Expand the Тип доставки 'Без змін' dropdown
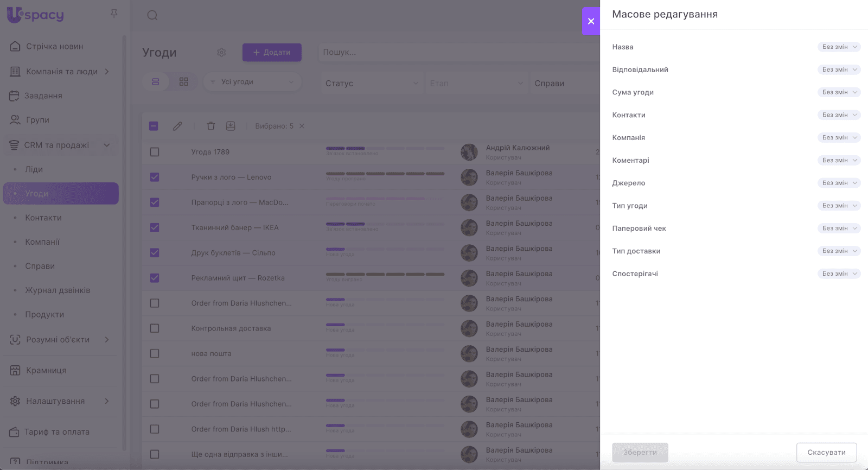This screenshot has width=868, height=470. coord(839,251)
